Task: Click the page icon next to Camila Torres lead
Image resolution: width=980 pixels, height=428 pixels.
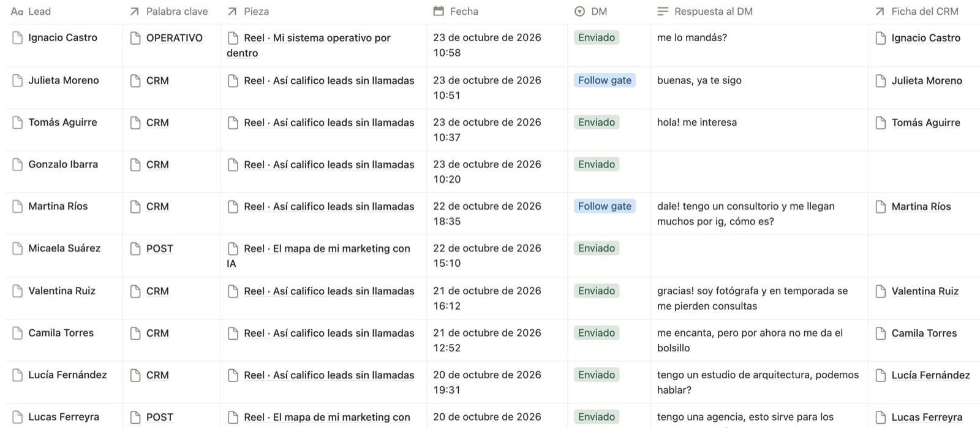Action: (17, 333)
